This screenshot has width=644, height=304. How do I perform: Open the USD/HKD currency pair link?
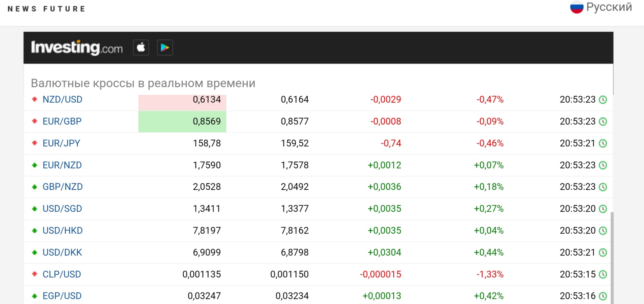point(63,231)
